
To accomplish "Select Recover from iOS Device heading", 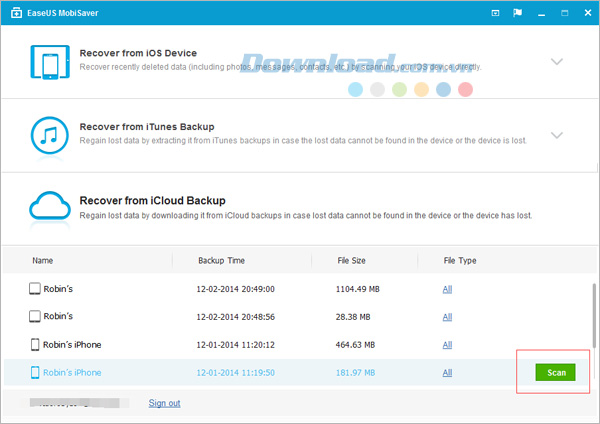I will tap(138, 53).
